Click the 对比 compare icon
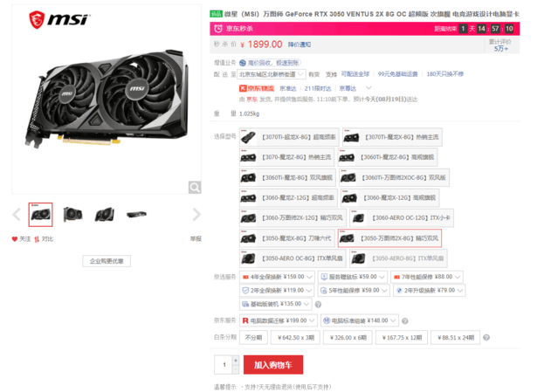This screenshot has height=392, width=558. pyautogui.click(x=37, y=239)
